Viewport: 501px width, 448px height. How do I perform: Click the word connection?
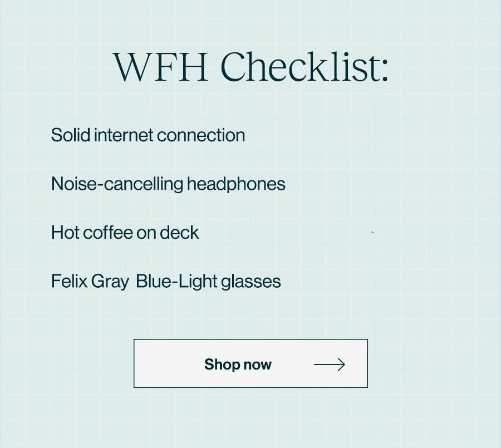201,135
